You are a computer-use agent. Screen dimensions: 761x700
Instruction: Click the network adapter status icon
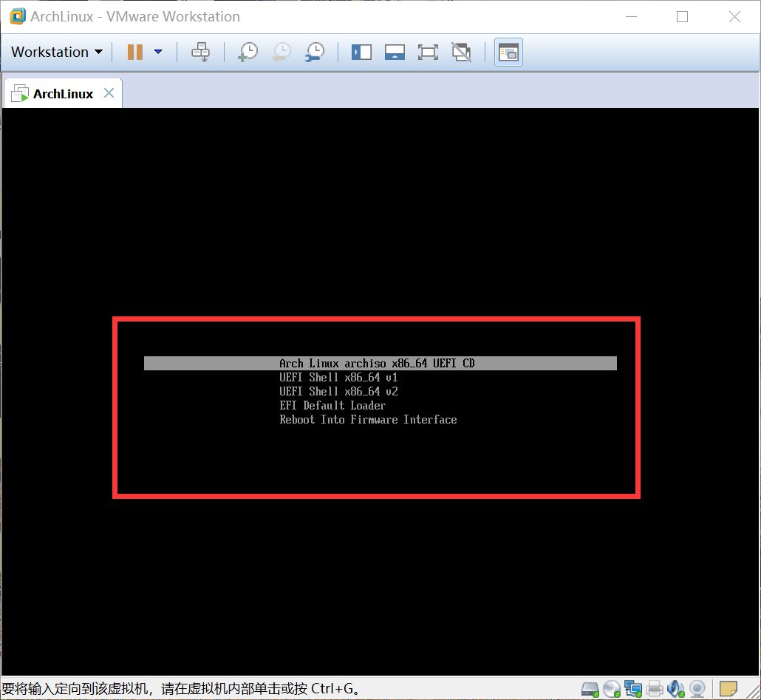(633, 689)
